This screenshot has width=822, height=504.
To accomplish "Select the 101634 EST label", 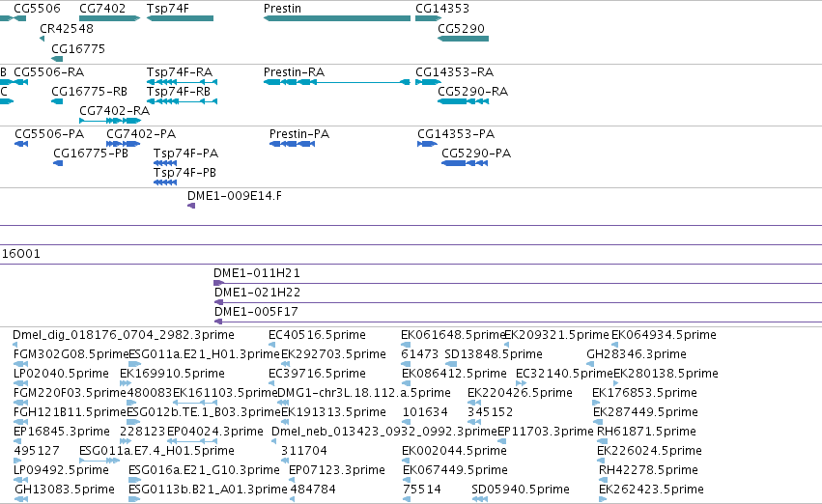I will [x=425, y=412].
